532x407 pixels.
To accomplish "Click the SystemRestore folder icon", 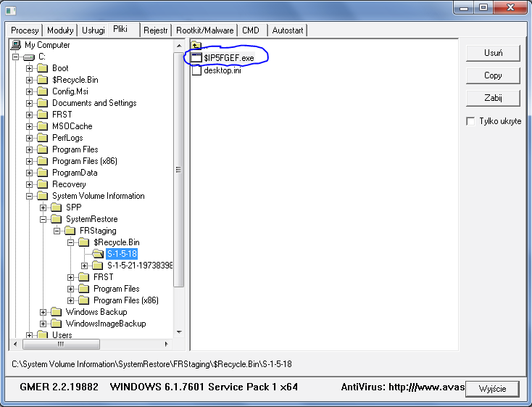I will tap(56, 219).
